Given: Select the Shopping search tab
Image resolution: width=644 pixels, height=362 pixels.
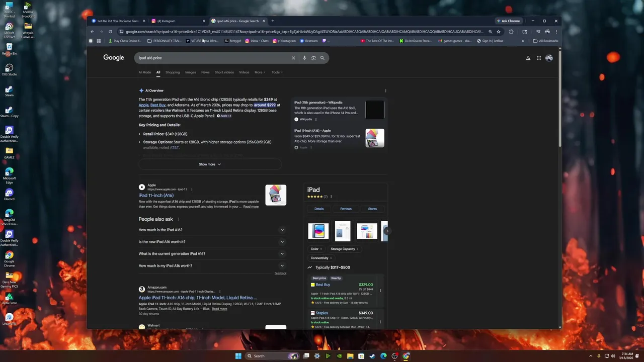Looking at the screenshot, I should 173,72.
